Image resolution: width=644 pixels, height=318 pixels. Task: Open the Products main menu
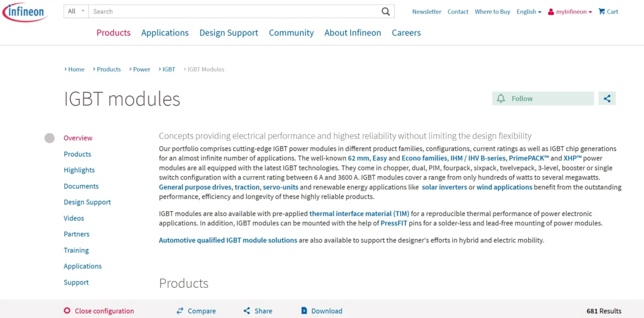coord(114,33)
